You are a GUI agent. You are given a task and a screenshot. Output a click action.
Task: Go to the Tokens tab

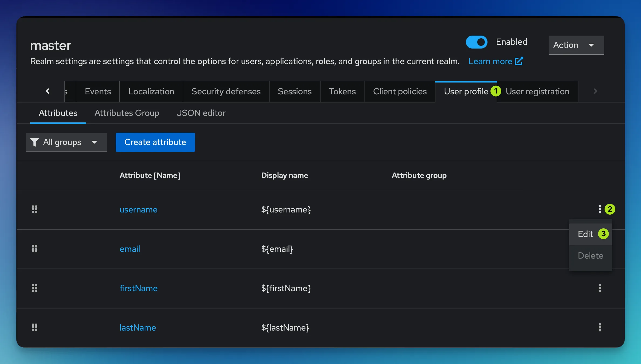pos(342,91)
